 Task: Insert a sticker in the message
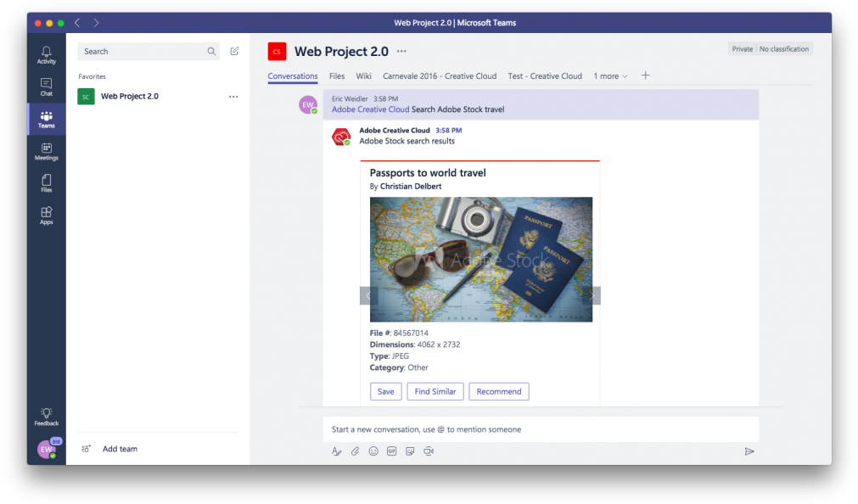[x=410, y=451]
